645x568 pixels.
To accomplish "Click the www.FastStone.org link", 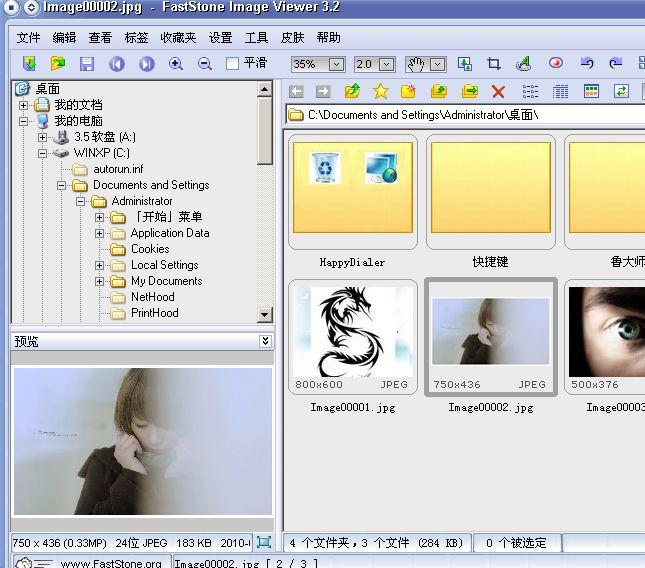I will tap(111, 563).
